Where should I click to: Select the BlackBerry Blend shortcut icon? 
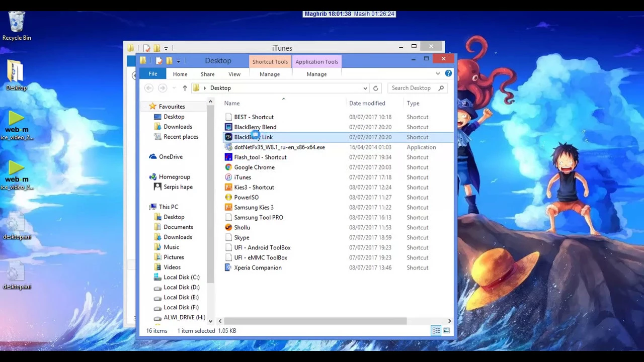pos(228,127)
